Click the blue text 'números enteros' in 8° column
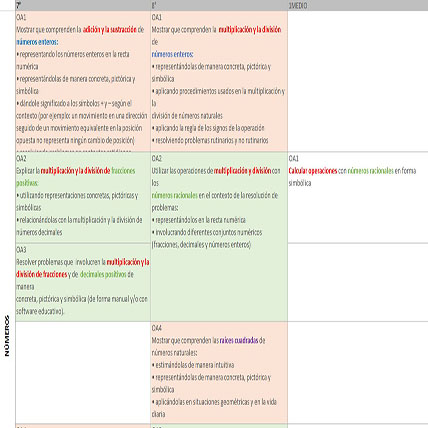Viewport: 428px width, 428px height. click(x=172, y=54)
